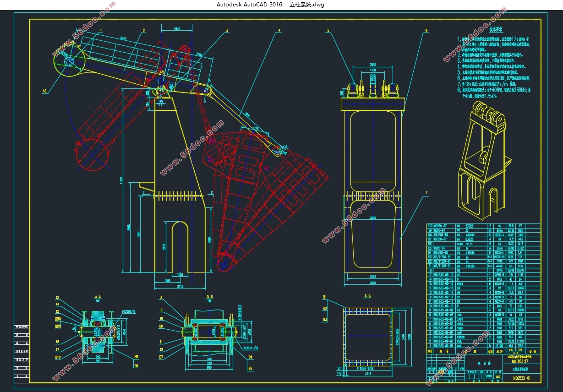Viewport: 563px width, 392px height.
Task: Select callout number 1 at top left
Action: click(100, 31)
